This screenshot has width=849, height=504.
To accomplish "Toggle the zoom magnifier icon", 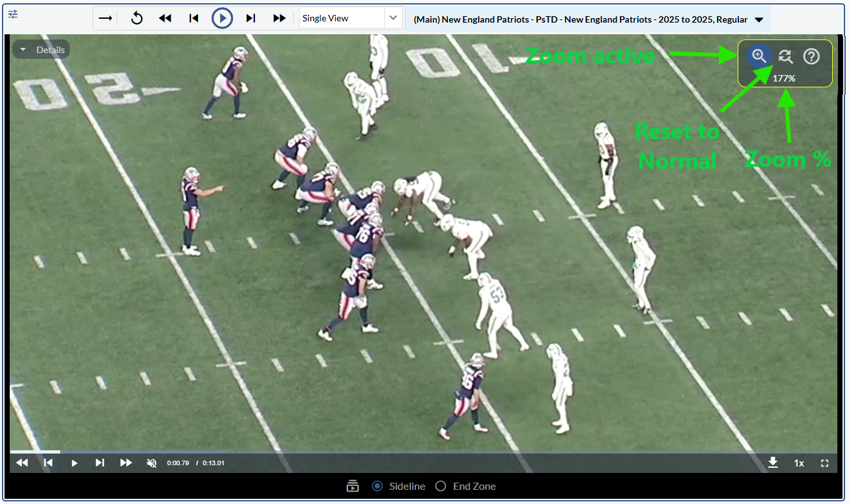I will pyautogui.click(x=759, y=56).
